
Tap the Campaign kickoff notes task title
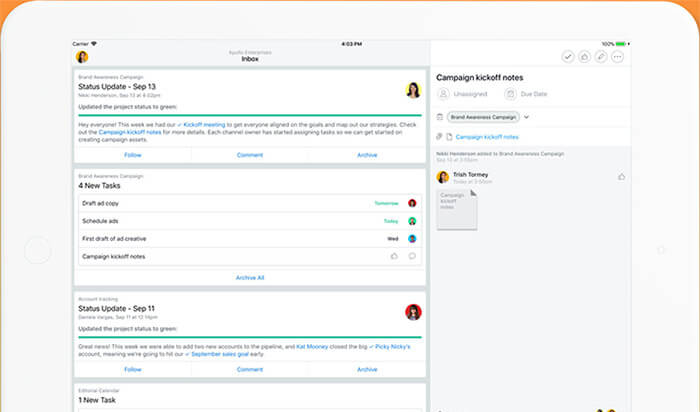[479, 78]
